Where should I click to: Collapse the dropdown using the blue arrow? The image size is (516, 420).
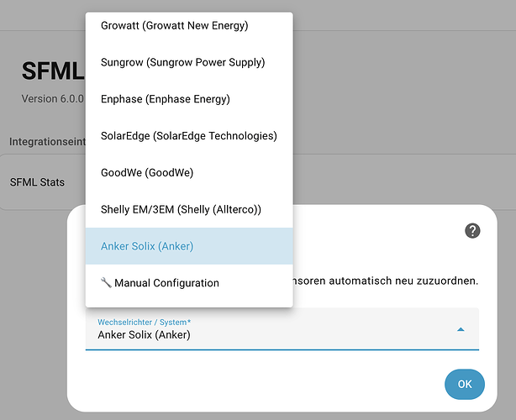pos(461,329)
